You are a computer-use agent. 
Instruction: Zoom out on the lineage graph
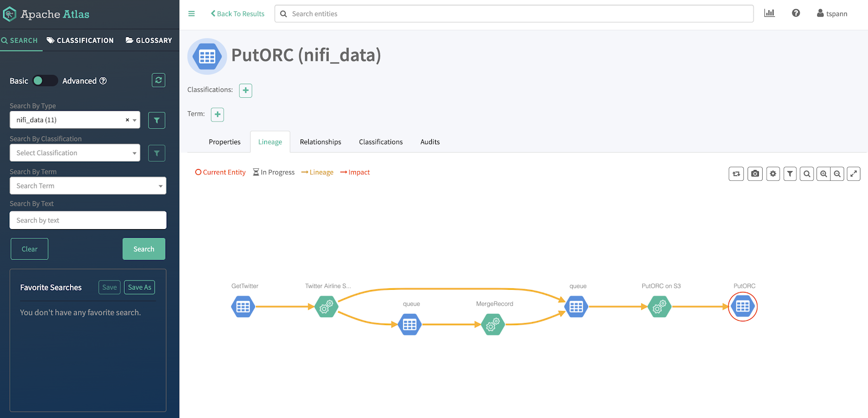838,174
